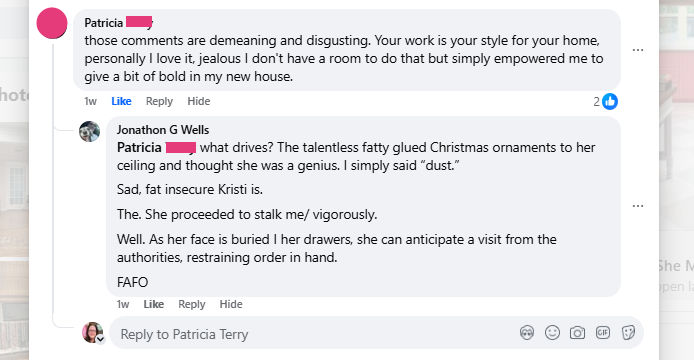
Task: Open options menu for Jonathon's reply
Action: point(638,206)
